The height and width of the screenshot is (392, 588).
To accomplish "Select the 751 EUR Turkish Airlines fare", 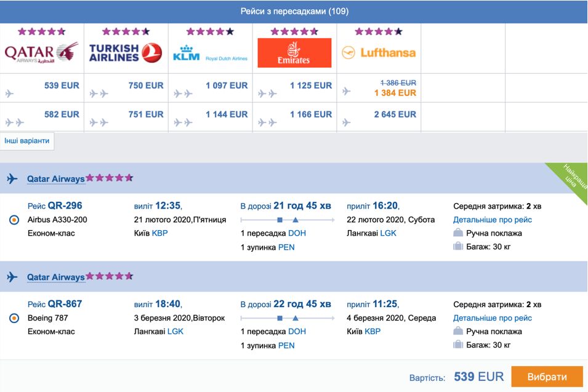I will (x=146, y=114).
